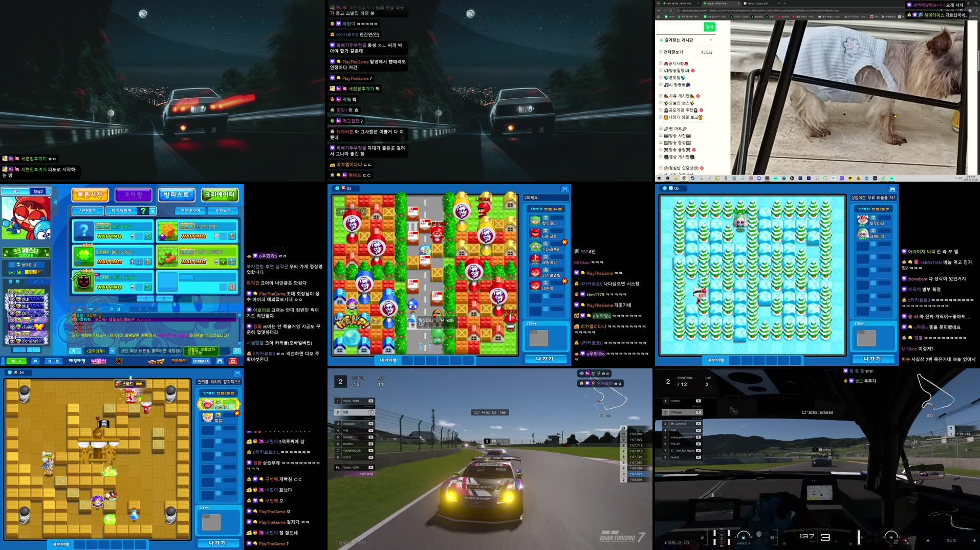Viewport: 980px width, 550px height.
Task: Open the purple 크아짱 tab in lobby
Action: (133, 195)
